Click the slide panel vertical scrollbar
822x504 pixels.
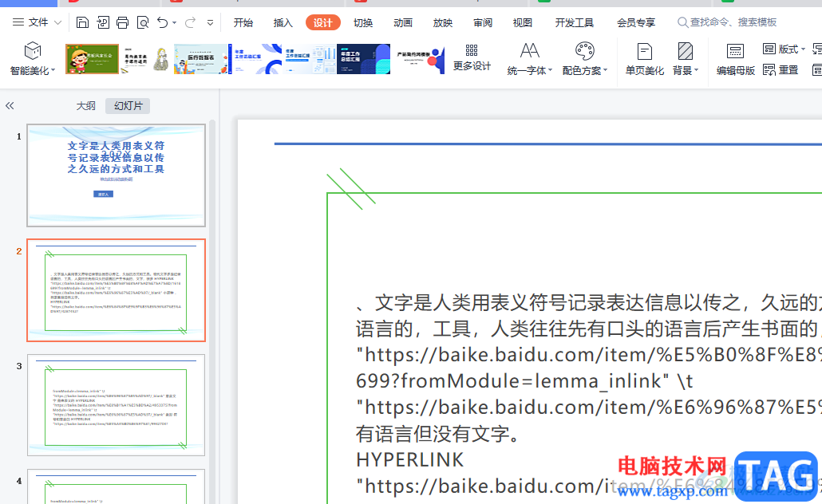(x=212, y=312)
